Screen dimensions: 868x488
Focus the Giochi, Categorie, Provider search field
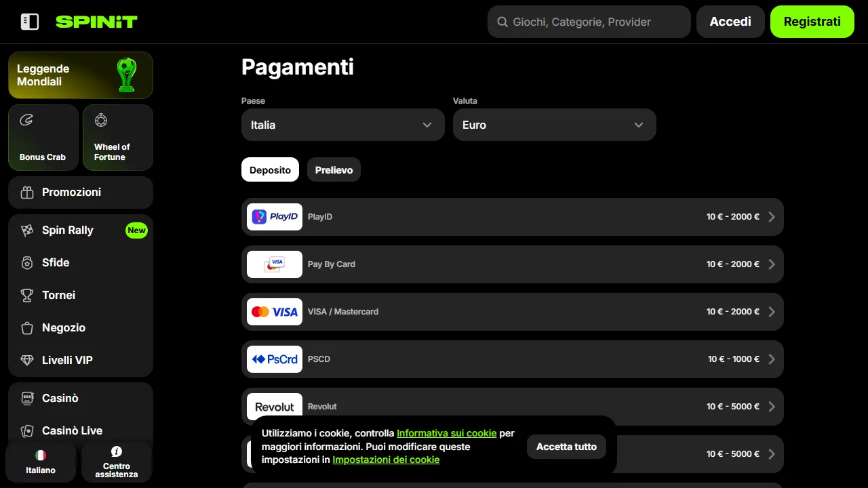(589, 22)
